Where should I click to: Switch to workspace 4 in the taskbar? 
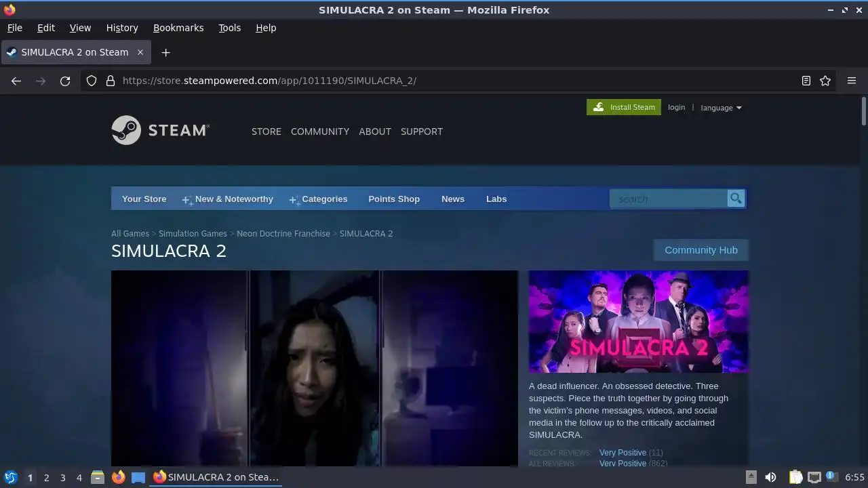coord(79,478)
